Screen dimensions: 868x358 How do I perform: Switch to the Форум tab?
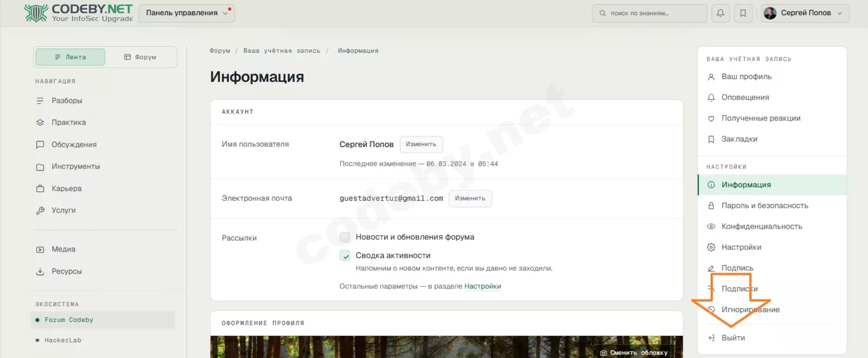point(141,57)
